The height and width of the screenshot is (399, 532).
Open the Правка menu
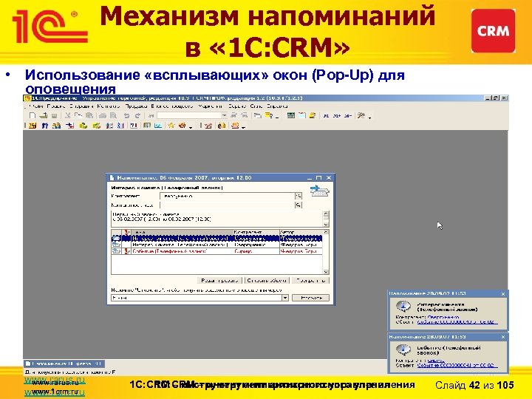point(56,106)
